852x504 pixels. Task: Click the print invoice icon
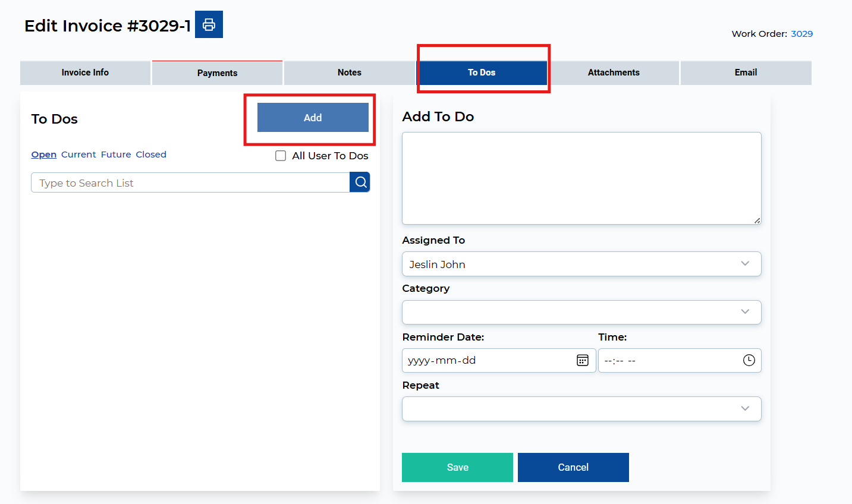(209, 24)
